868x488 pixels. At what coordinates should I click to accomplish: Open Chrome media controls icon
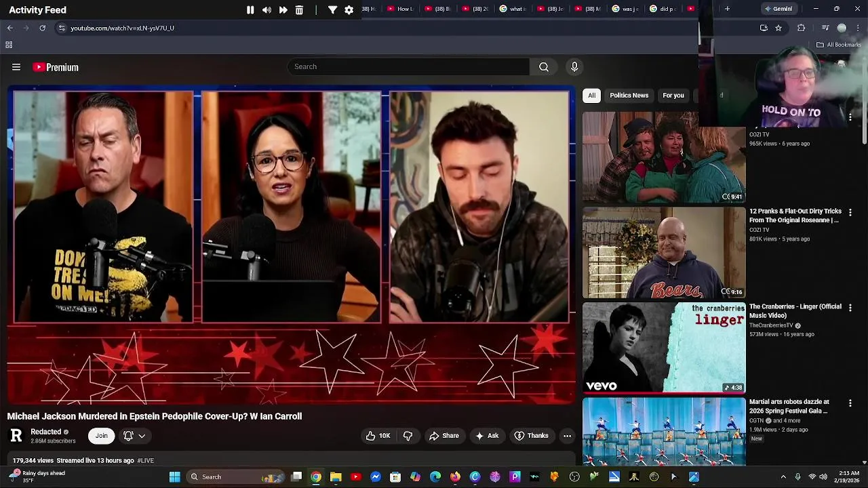tap(825, 28)
